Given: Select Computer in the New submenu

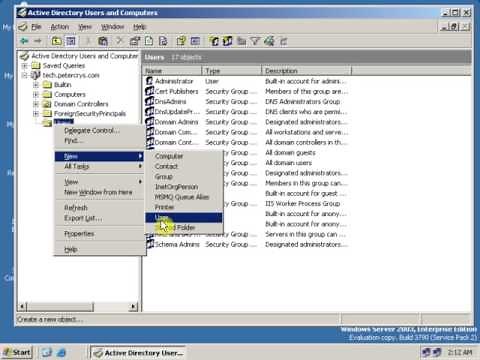Looking at the screenshot, I should click(x=184, y=156).
